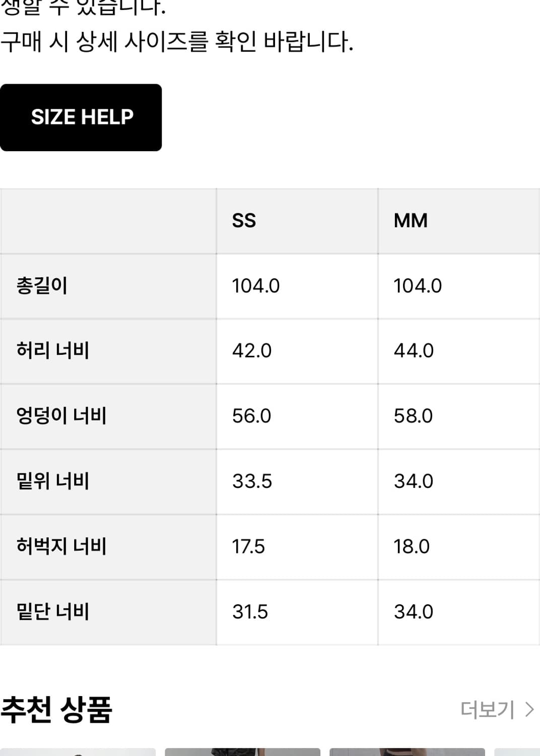Tap the MM hip width value 58.0
The width and height of the screenshot is (540, 756).
click(413, 416)
